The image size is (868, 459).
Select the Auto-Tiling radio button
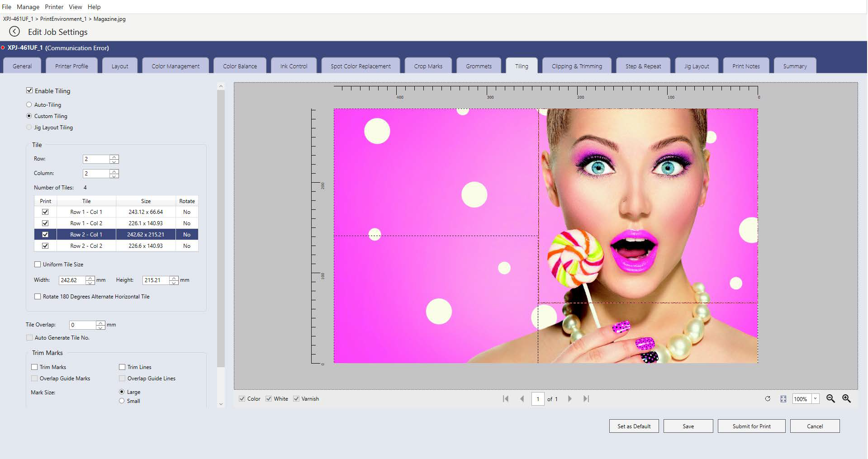[28, 104]
